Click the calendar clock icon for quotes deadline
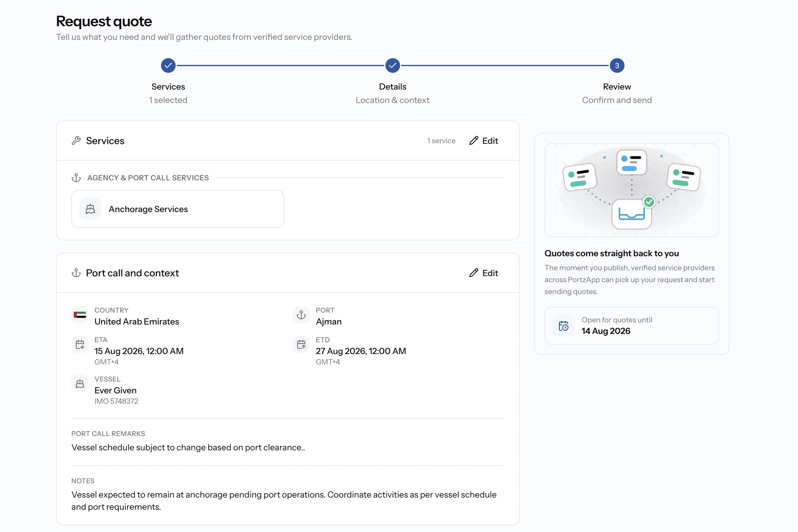The image size is (798, 532). click(x=563, y=326)
